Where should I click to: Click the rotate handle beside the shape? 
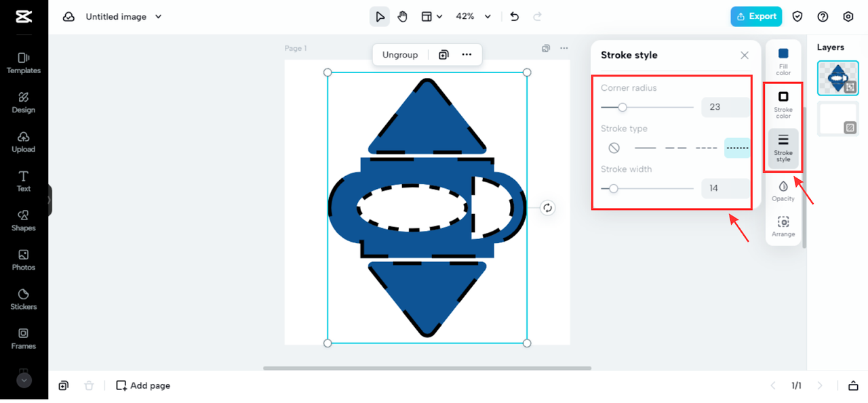[x=548, y=208]
